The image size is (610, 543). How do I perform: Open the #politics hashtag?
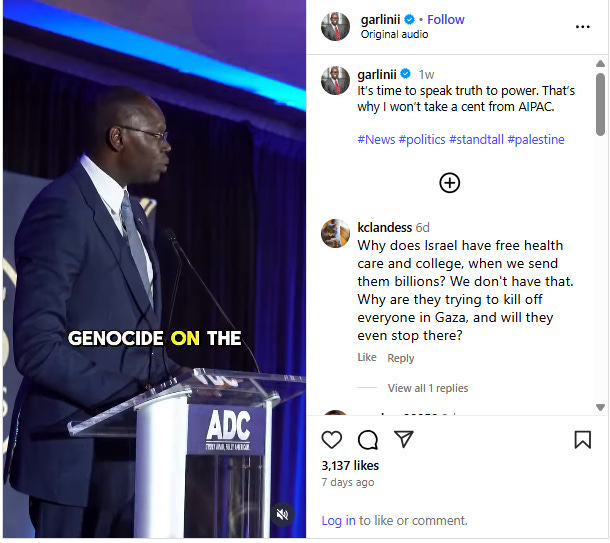(422, 140)
